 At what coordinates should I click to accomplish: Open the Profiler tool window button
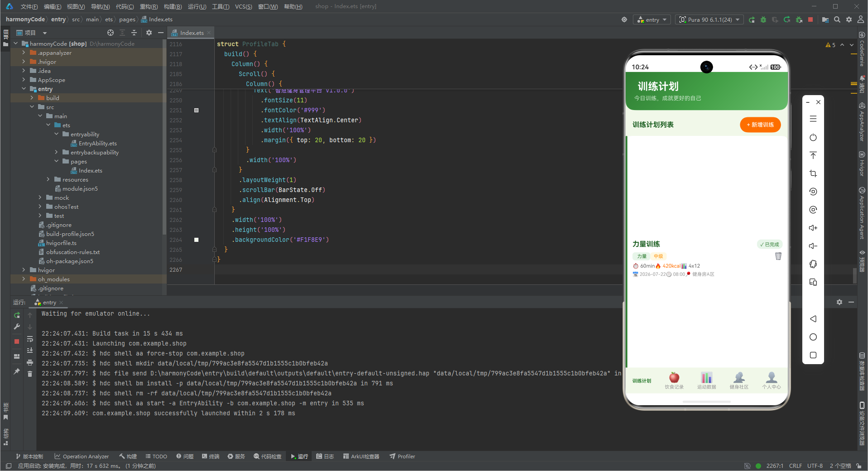coord(402,457)
